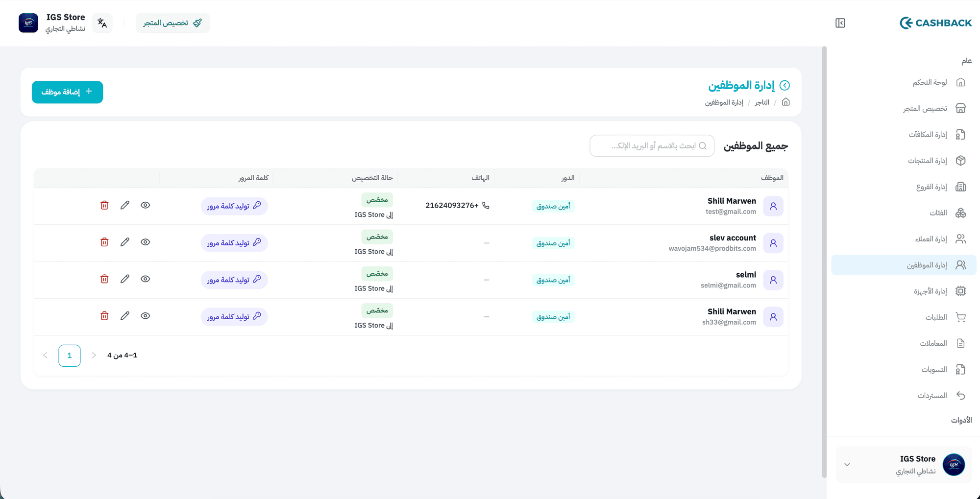Image resolution: width=980 pixels, height=499 pixels.
Task: Click back arrow icon beside إدارة الموظفين title
Action: tap(785, 85)
